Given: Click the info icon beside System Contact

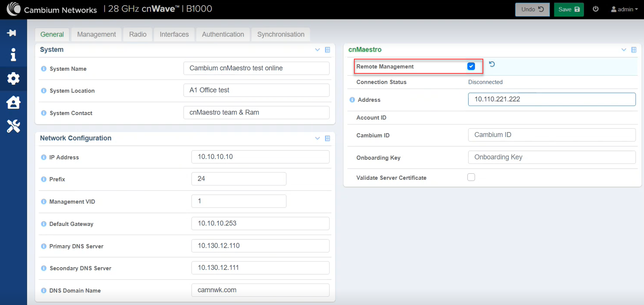Looking at the screenshot, I should (43, 113).
